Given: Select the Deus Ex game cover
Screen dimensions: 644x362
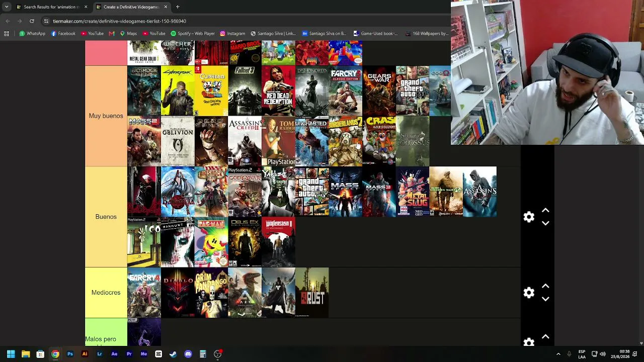Looking at the screenshot, I should click(245, 242).
